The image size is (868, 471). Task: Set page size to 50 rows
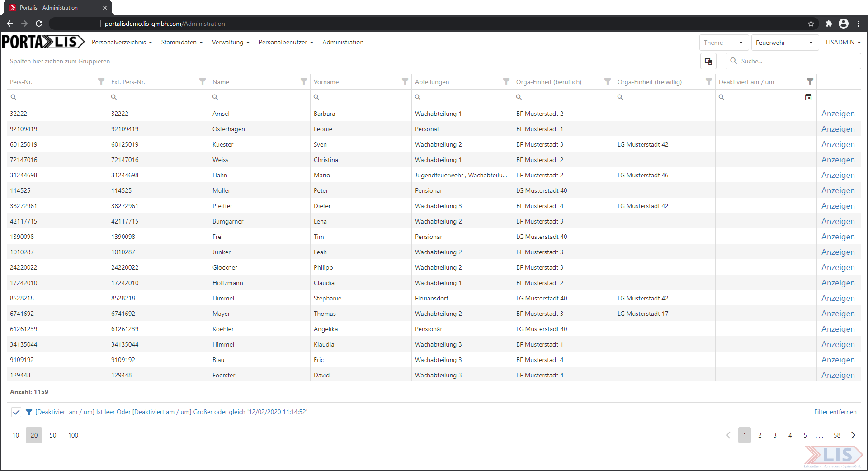(53, 435)
